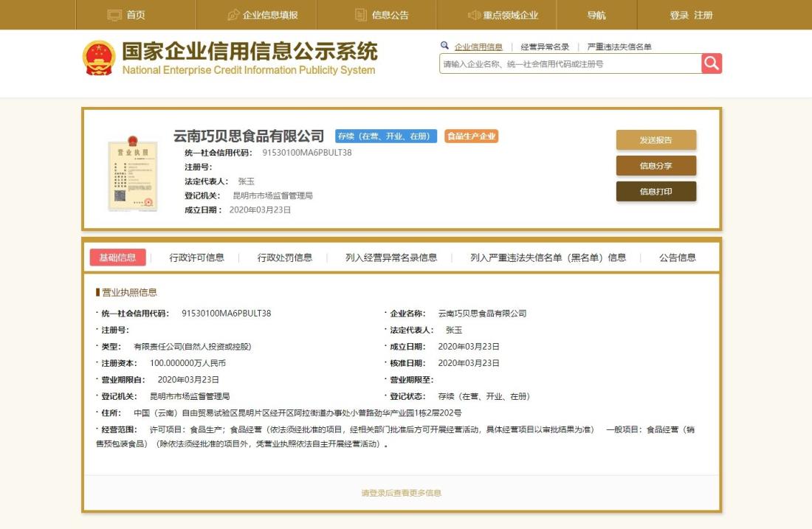812x529 pixels.
Task: Click the national emblem logo
Action: pyautogui.click(x=98, y=58)
